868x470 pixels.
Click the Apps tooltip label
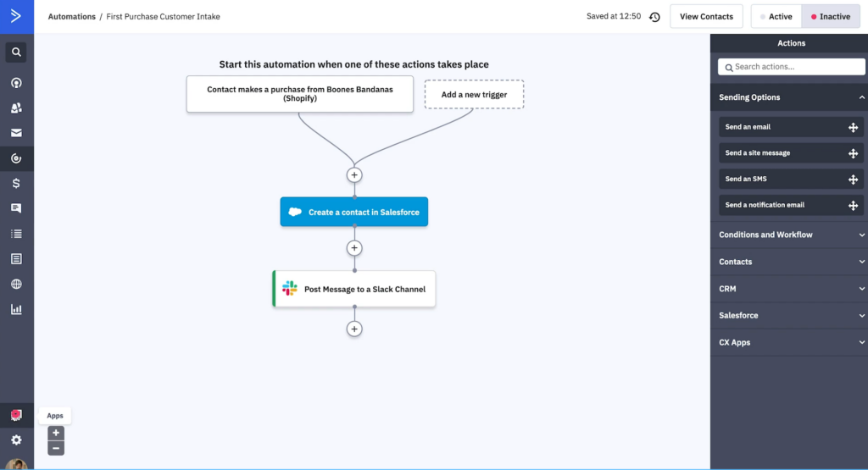coord(55,416)
